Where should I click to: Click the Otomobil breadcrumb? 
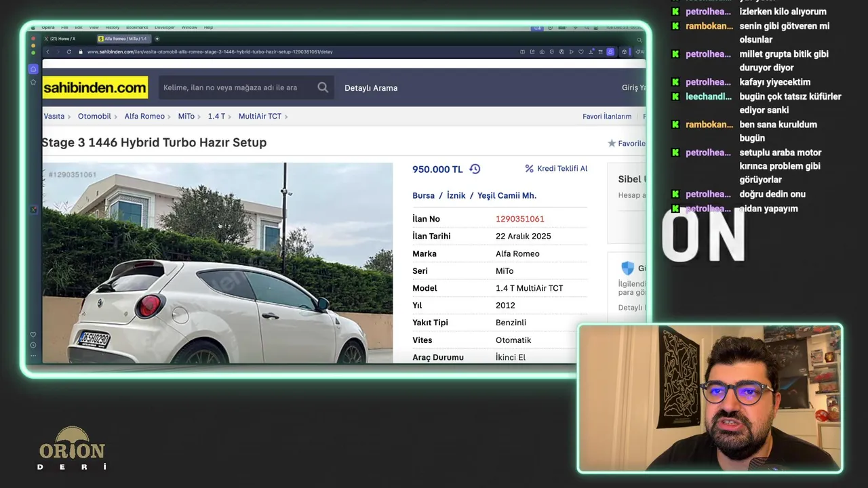[94, 117]
